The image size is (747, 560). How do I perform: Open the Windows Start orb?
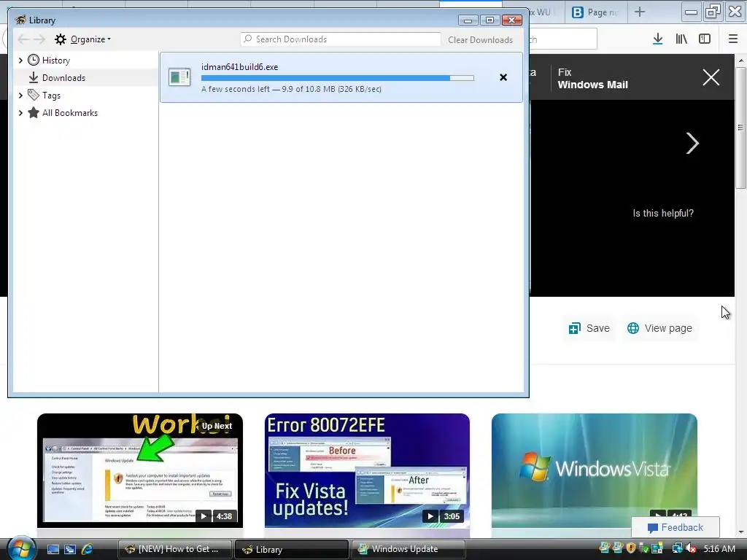point(20,548)
